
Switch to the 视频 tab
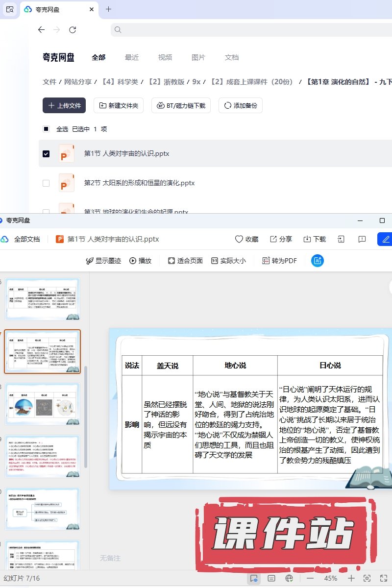(165, 57)
